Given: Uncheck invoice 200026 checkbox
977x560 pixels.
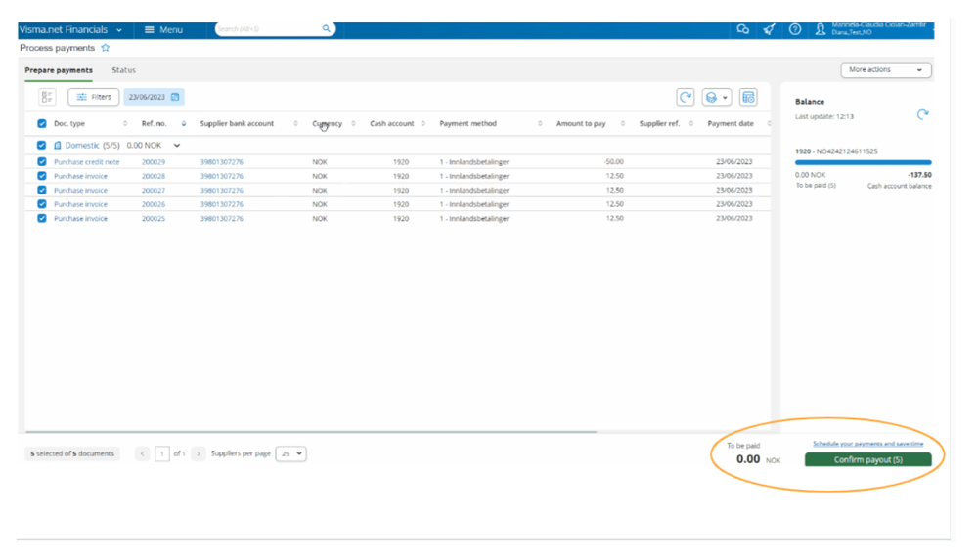Looking at the screenshot, I should (x=42, y=204).
